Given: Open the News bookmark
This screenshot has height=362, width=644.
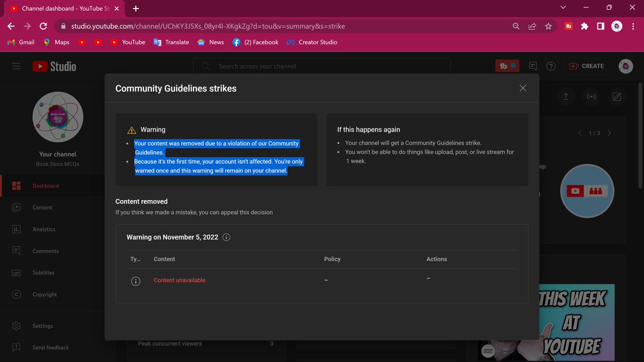Looking at the screenshot, I should (x=210, y=42).
